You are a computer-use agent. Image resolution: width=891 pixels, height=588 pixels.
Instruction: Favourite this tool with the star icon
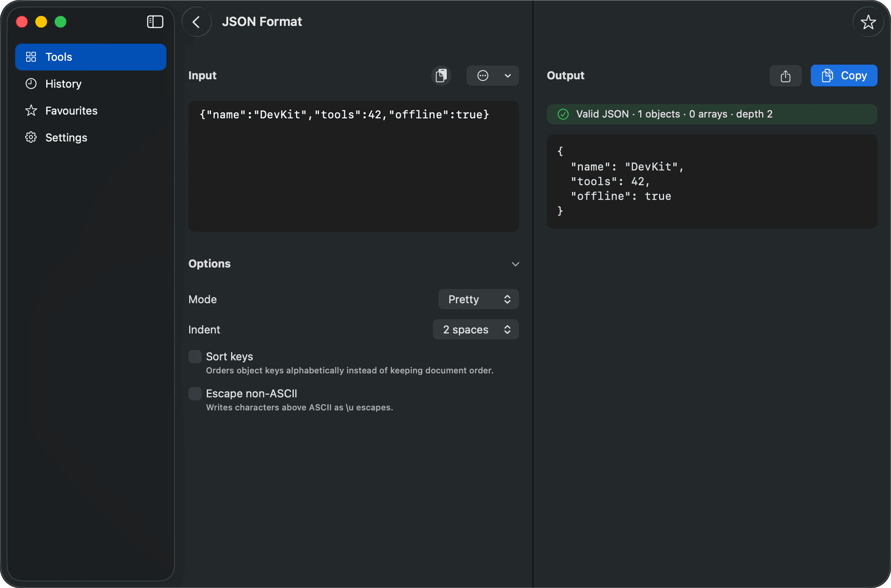868,22
